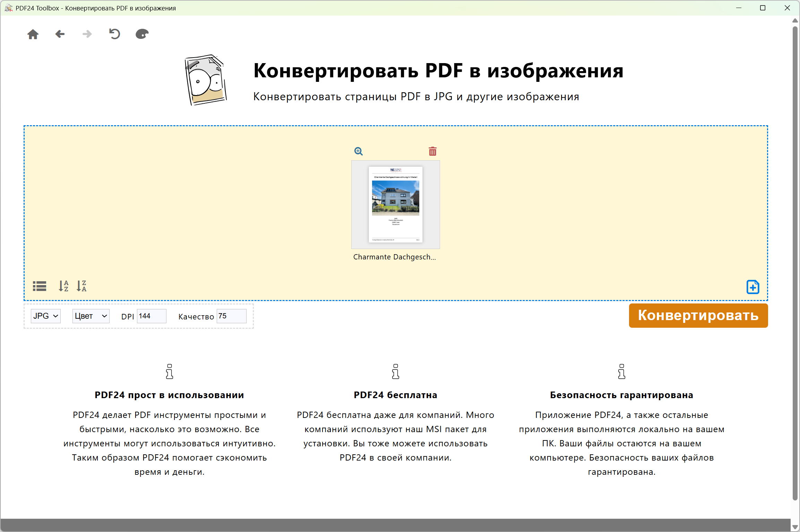Screen dimensions: 800x532
Task: Click info icon above 'Безопасность гарантирована'
Action: coord(622,371)
